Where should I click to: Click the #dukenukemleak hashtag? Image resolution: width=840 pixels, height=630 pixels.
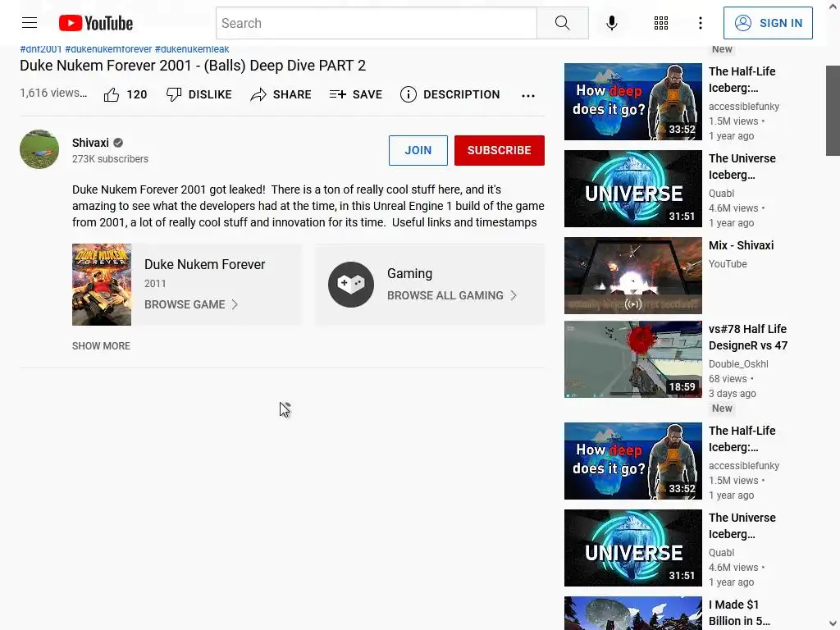coord(192,49)
